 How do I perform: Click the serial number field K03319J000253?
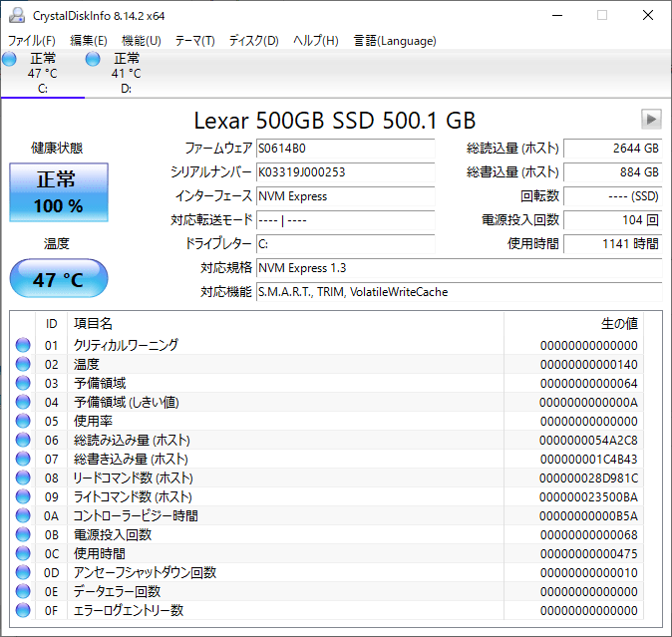click(345, 172)
